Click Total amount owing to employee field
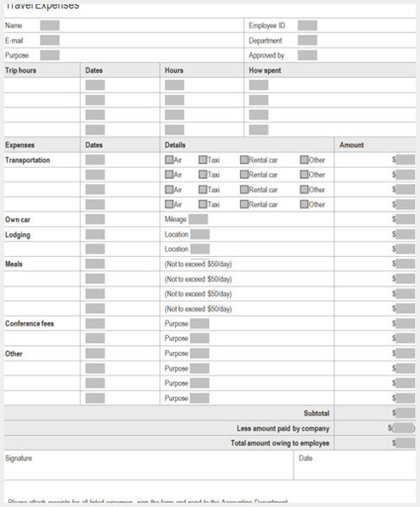 tap(406, 443)
